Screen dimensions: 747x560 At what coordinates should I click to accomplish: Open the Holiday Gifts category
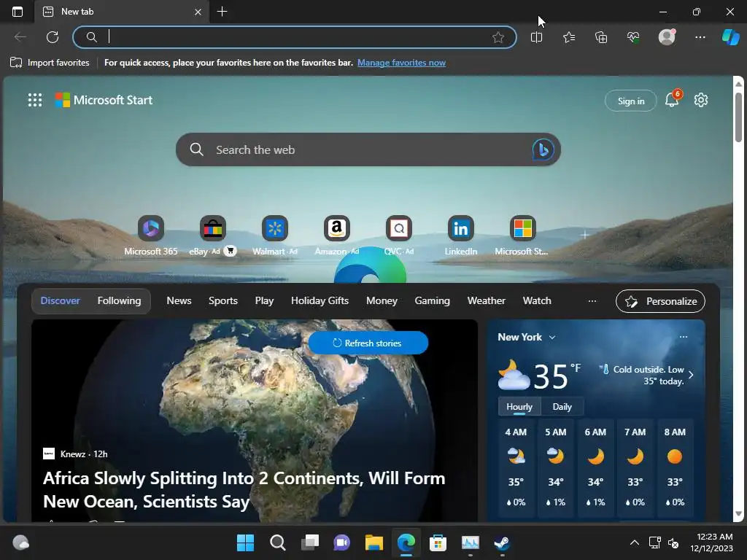pyautogui.click(x=320, y=300)
